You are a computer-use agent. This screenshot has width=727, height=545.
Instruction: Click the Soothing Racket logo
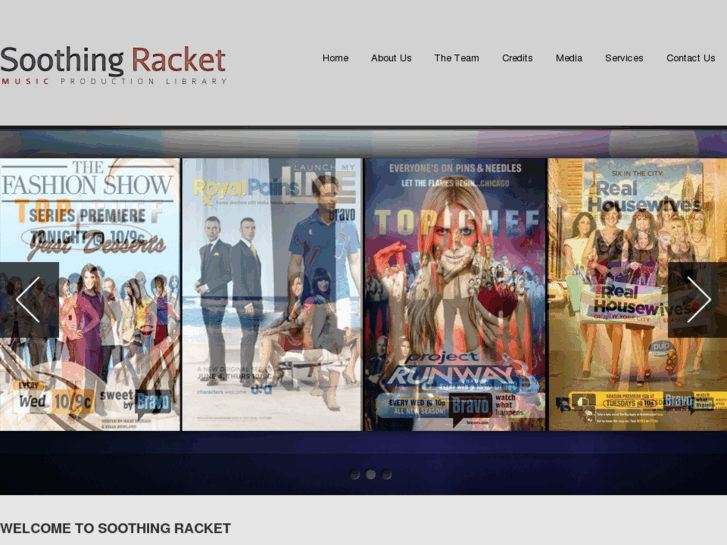[x=113, y=65]
